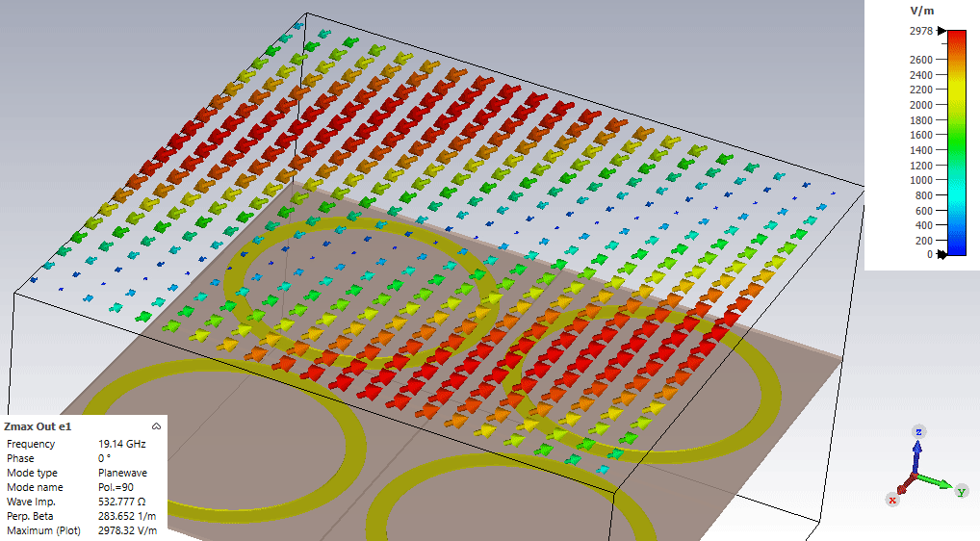Click the Zmax Out e1 panel title

click(38, 426)
